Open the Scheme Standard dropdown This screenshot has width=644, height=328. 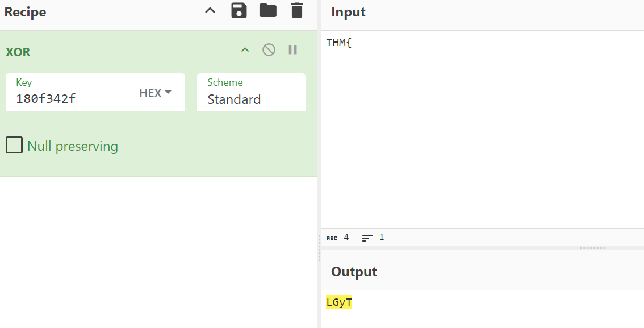pyautogui.click(x=252, y=93)
